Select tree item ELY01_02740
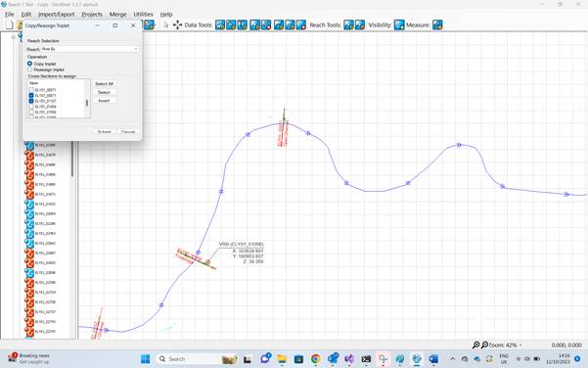Screen dimensions: 588x368 (x=45, y=321)
